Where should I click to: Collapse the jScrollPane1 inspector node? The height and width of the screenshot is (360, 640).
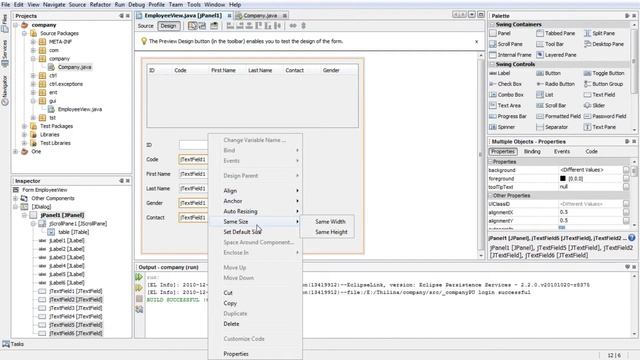33,224
